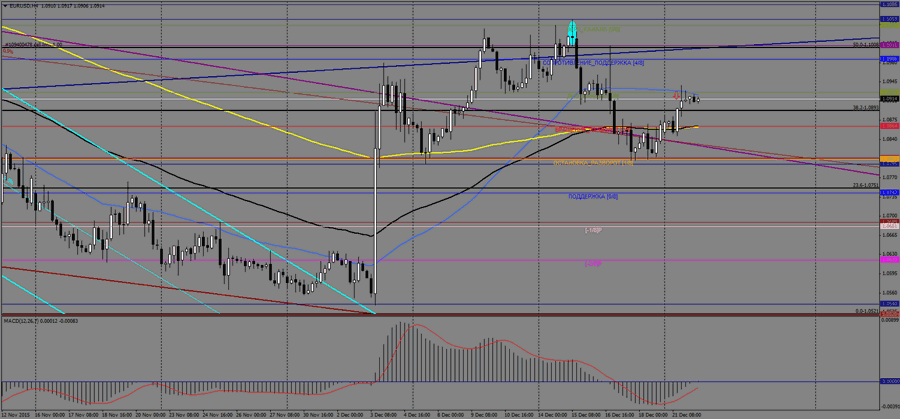Select the sell order #109400478 label
This screenshot has width=900, height=419.
click(32, 44)
